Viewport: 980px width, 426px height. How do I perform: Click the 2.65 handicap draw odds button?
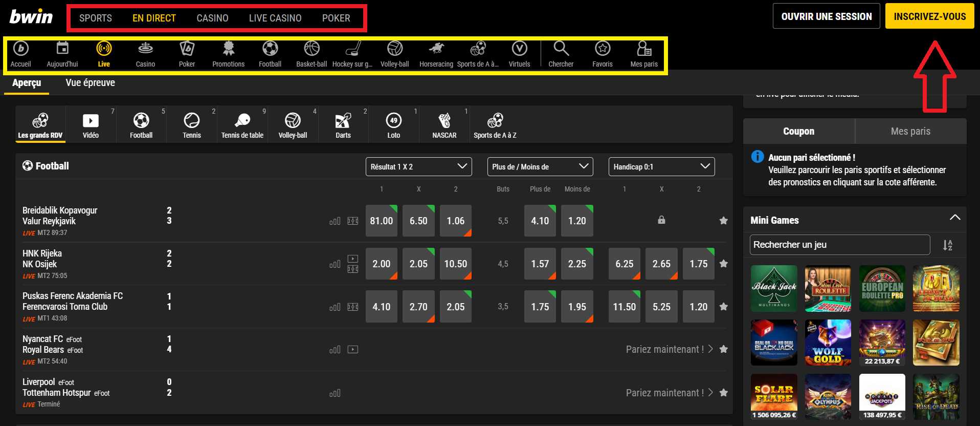661,264
